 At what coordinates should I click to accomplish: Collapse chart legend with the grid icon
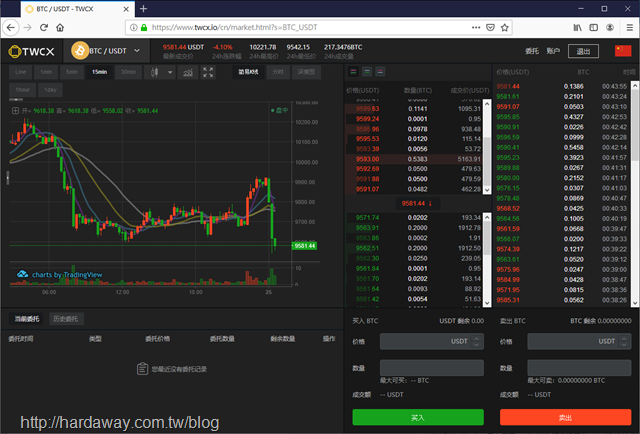tap(15, 111)
